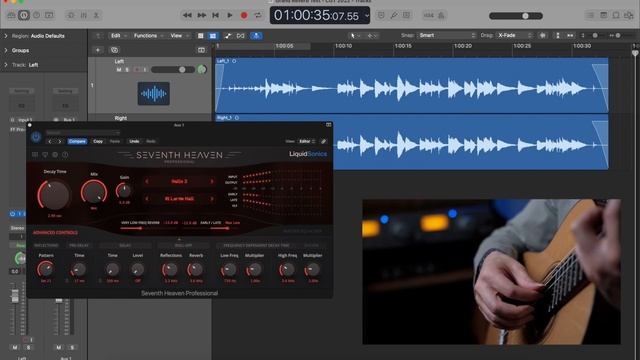Open the Loop Browser icon
Screen dimensions: 640x360
[616, 16]
